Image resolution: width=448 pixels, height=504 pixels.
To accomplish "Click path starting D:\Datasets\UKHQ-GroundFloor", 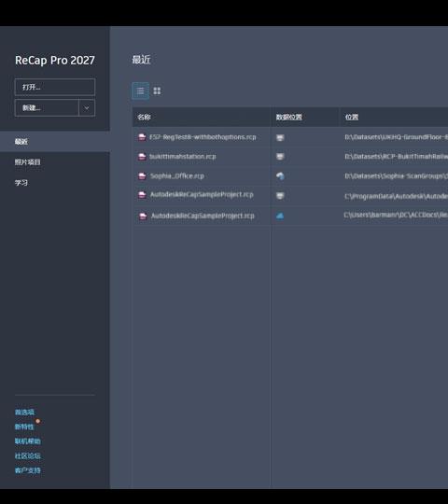I will (x=397, y=137).
